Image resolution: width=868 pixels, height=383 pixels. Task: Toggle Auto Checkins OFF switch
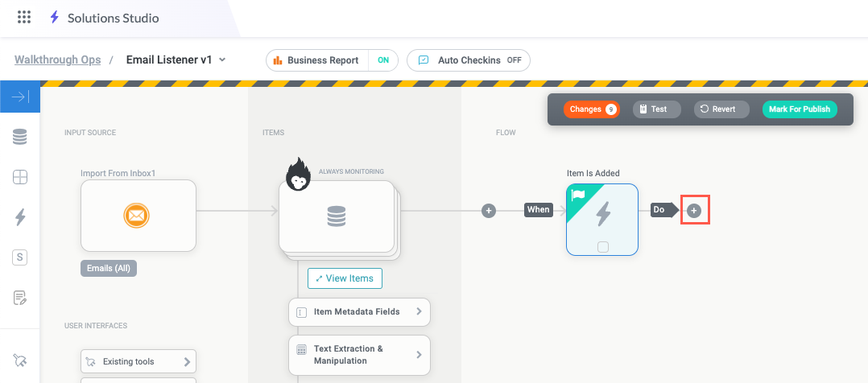514,60
